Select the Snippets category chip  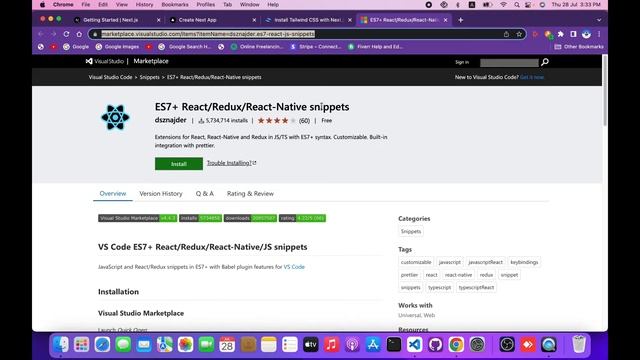click(411, 231)
